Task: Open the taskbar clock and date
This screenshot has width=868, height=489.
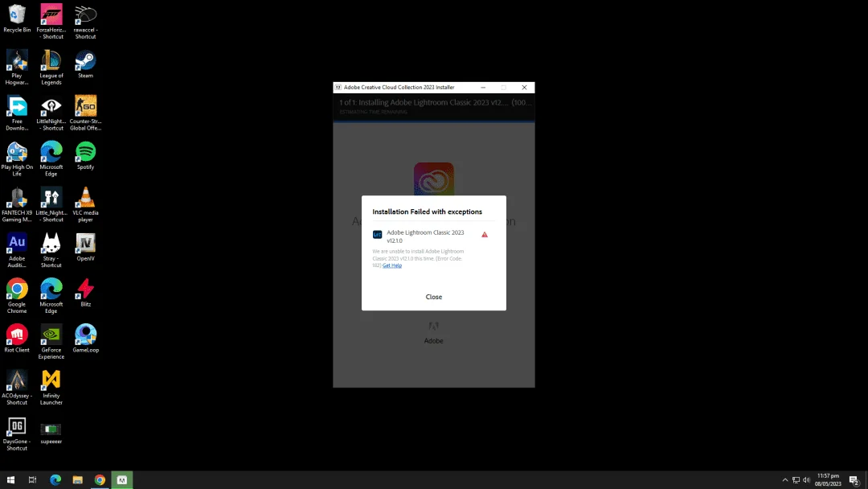Action: click(x=828, y=480)
